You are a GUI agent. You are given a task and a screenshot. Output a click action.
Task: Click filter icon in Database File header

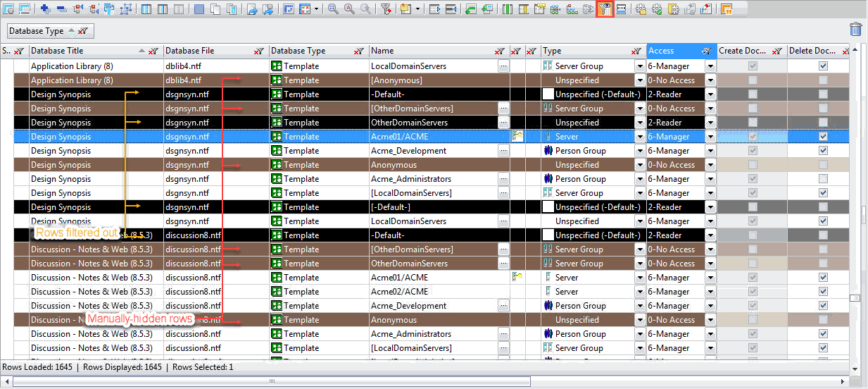259,51
